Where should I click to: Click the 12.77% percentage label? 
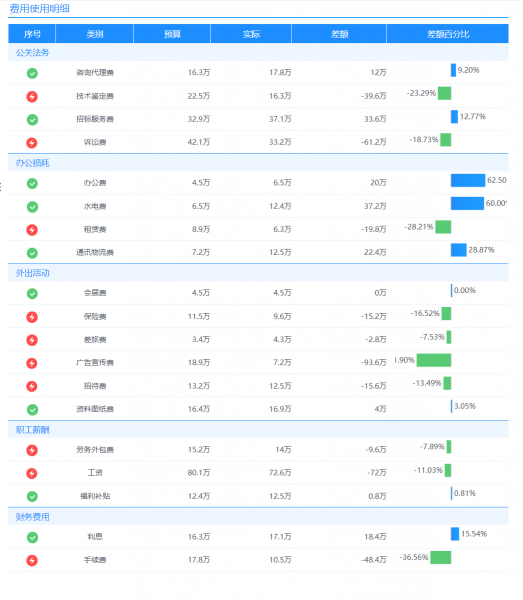click(x=472, y=116)
